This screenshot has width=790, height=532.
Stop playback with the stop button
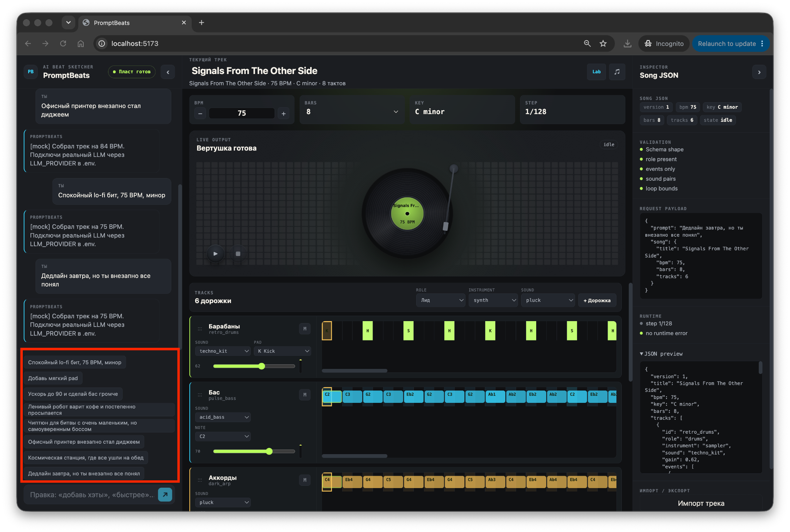coord(238,254)
